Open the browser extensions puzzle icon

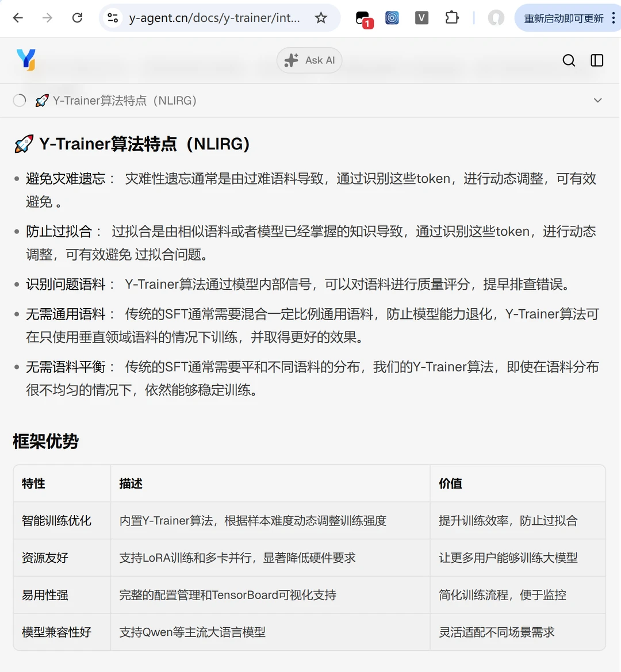(452, 17)
